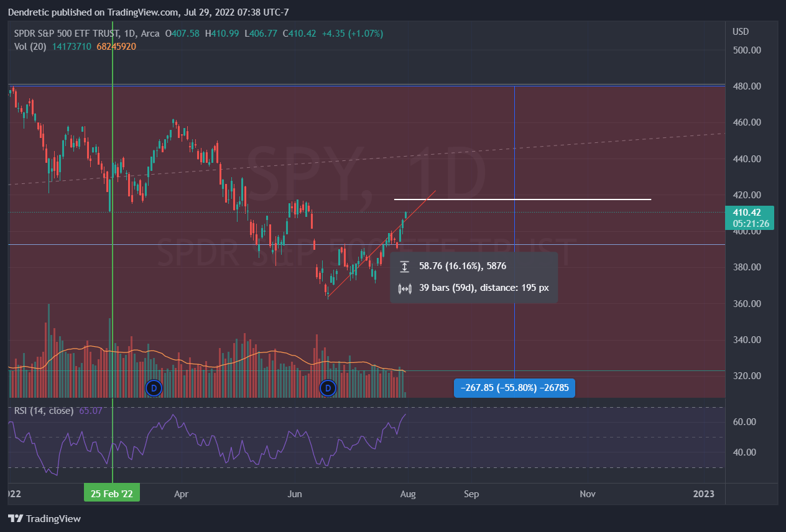The width and height of the screenshot is (786, 532).
Task: Click the 420.00 price axis value
Action: pyautogui.click(x=747, y=195)
